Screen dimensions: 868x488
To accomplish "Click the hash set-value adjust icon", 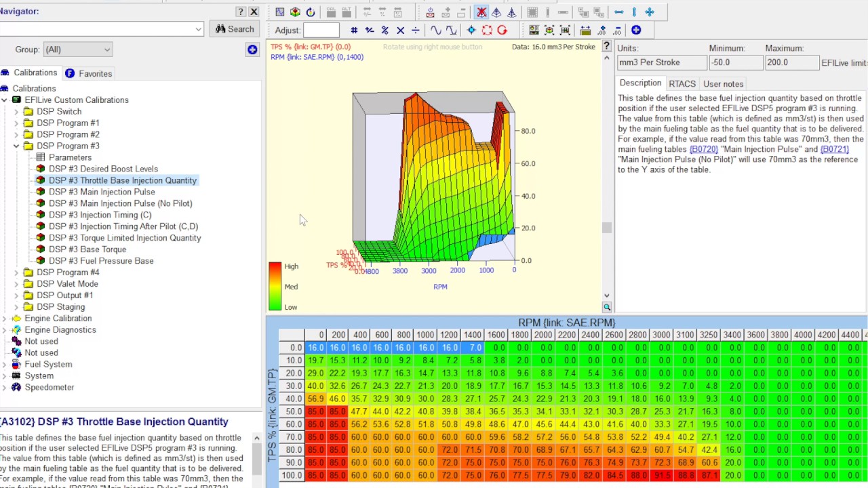I will [x=354, y=30].
